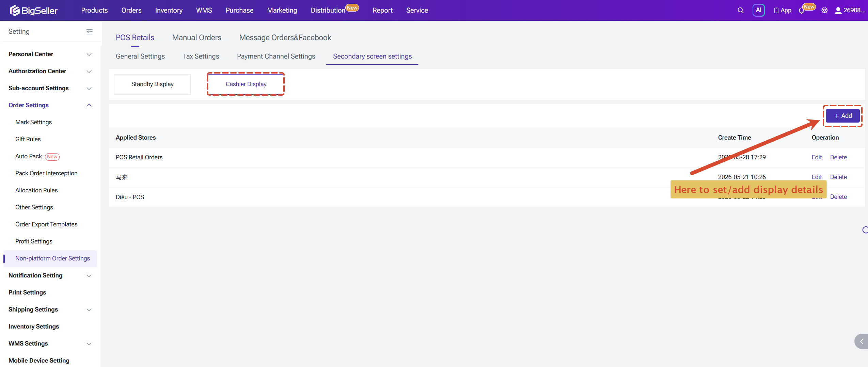Open Pack Order Interception in the sidebar
The width and height of the screenshot is (868, 367).
pyautogui.click(x=46, y=173)
